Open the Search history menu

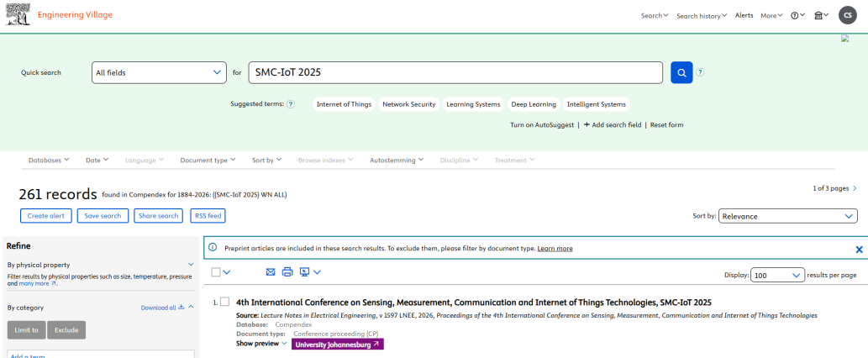click(x=702, y=15)
